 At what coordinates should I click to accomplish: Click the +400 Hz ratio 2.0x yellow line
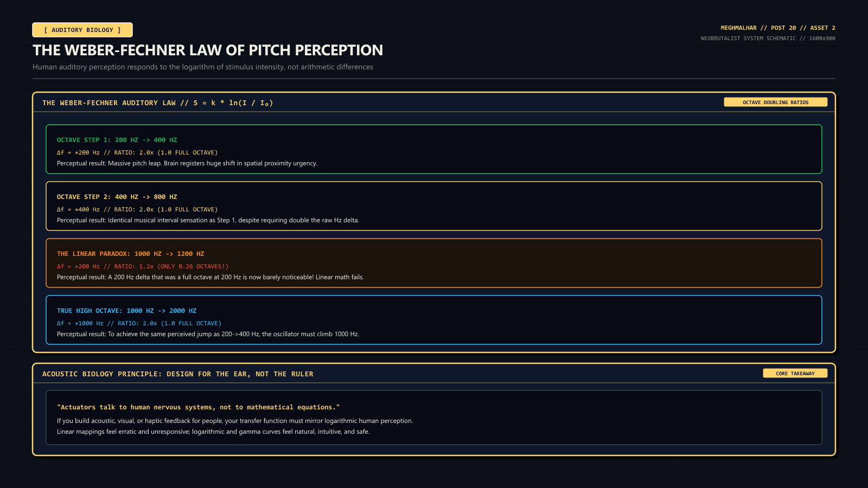(137, 209)
